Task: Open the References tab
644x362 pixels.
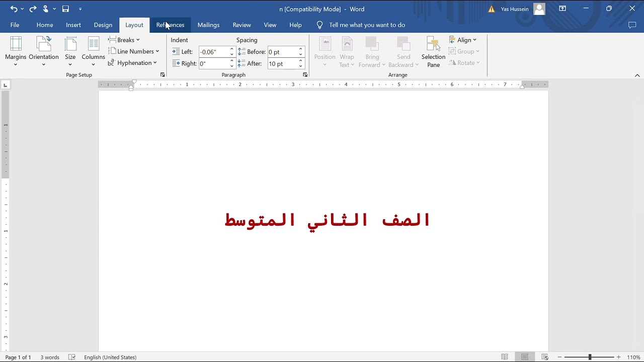Action: click(x=170, y=25)
